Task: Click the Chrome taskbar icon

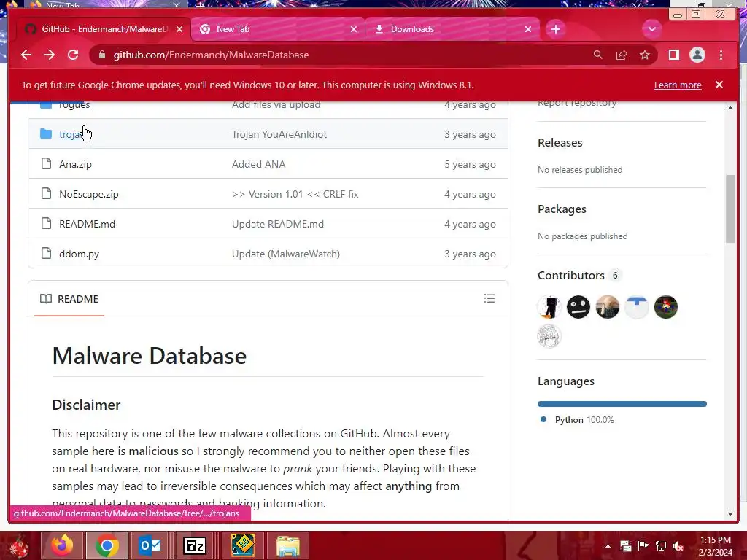Action: click(107, 545)
